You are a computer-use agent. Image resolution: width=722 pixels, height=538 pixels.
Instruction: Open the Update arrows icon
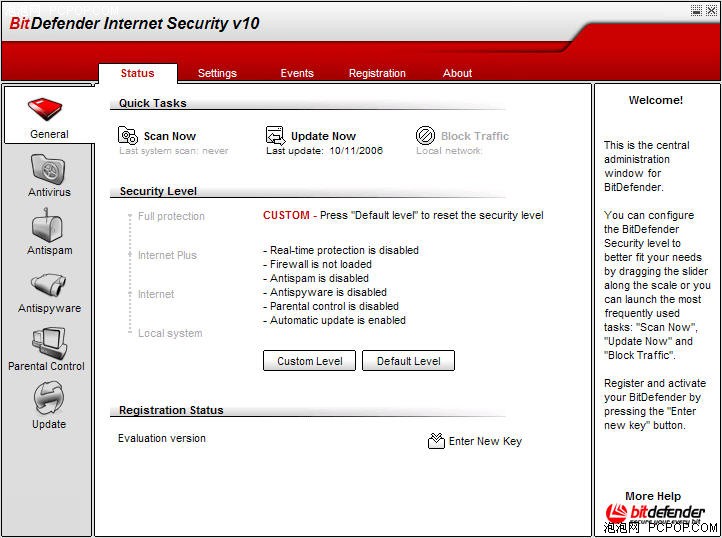pos(48,398)
